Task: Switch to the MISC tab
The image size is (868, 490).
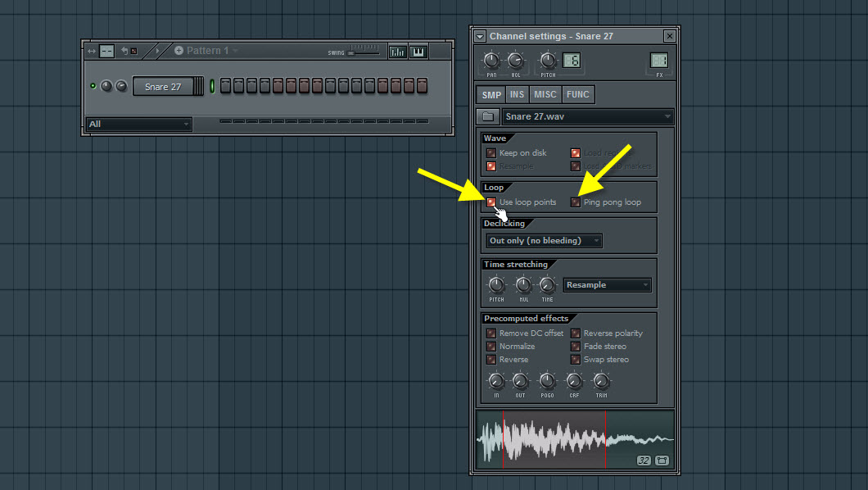Action: click(x=545, y=94)
